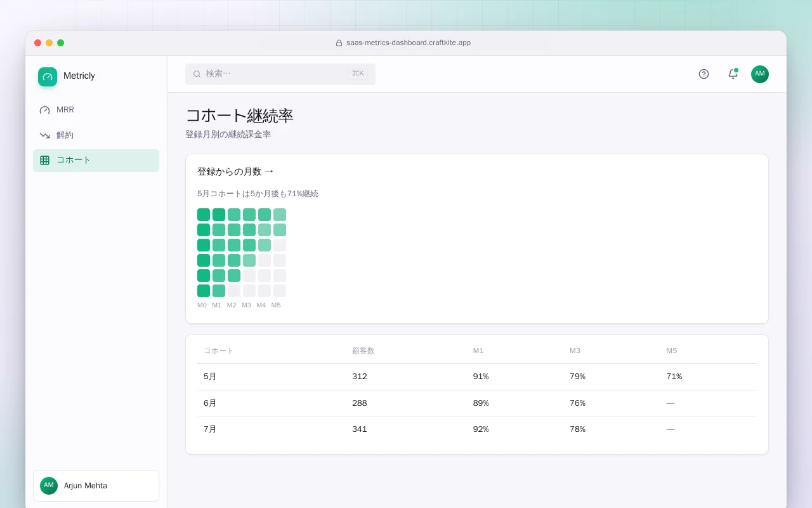Click the コホート継続率 page heading
812x508 pixels.
pos(239,116)
